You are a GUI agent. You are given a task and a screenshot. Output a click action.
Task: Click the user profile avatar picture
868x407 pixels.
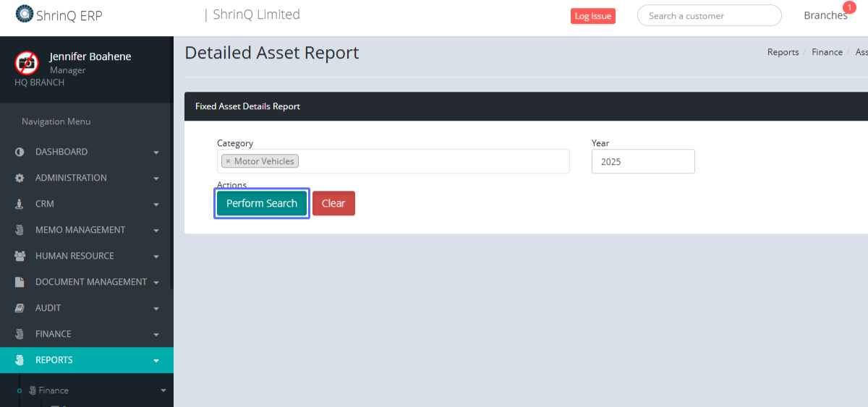click(x=27, y=63)
